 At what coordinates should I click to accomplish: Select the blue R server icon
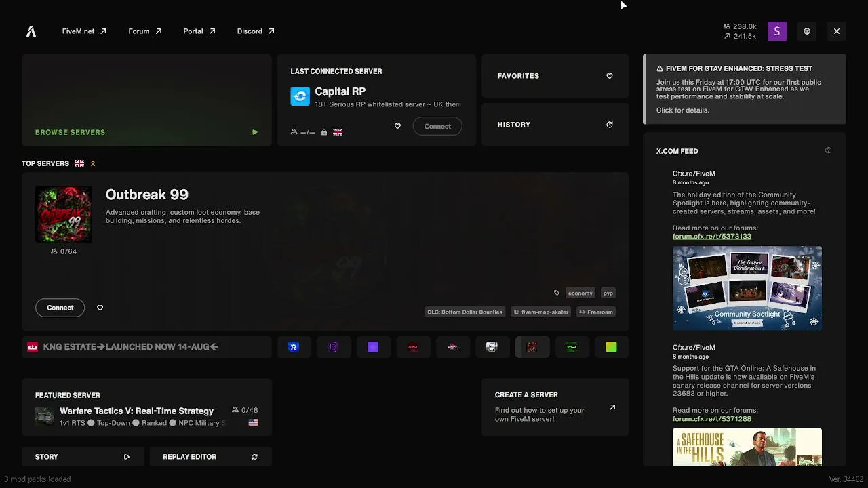coord(294,347)
